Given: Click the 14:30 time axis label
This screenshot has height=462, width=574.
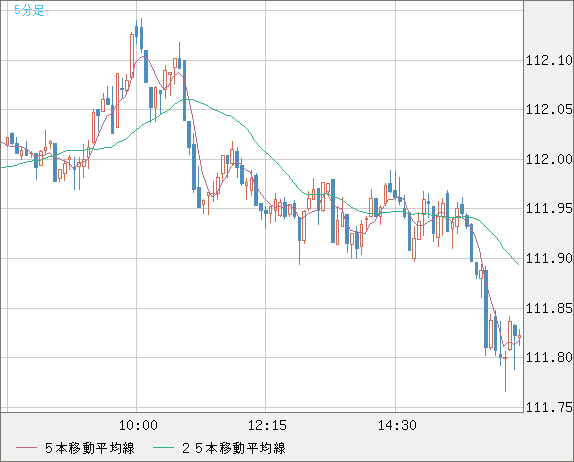Looking at the screenshot, I should pos(397,425).
